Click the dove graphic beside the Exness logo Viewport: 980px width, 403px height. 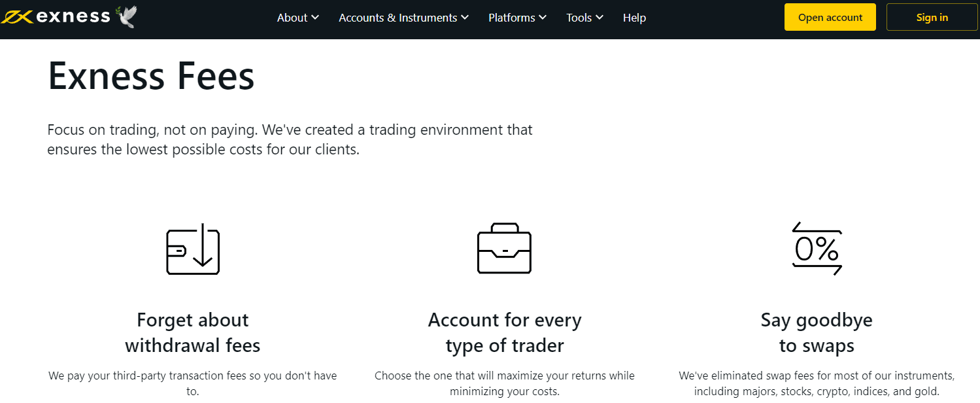tap(124, 15)
